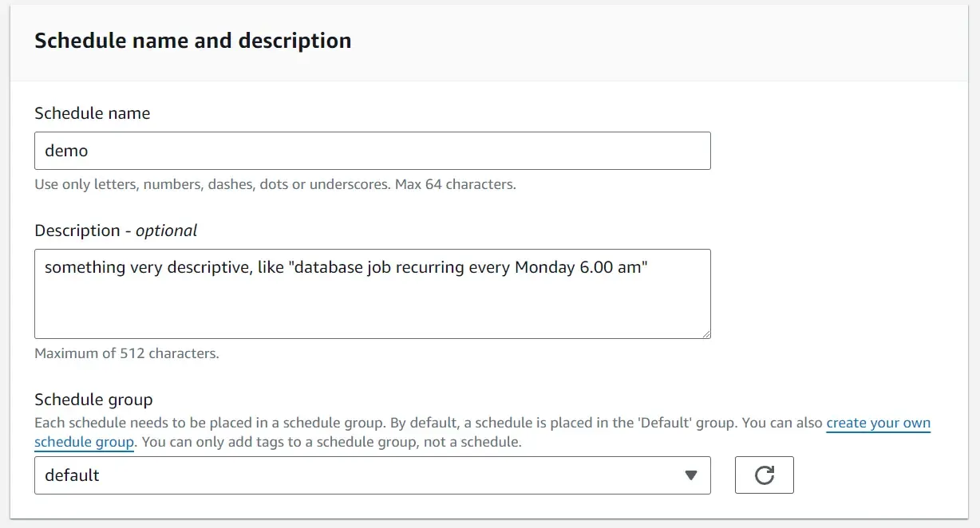
Task: Focus the Schedule name input containing 'demo'
Action: click(x=372, y=150)
